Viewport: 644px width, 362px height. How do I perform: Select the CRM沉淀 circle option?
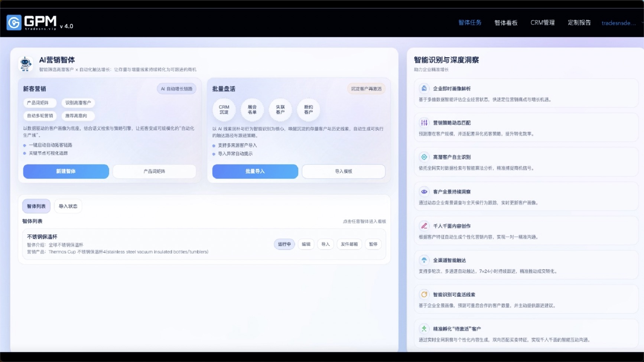click(224, 110)
